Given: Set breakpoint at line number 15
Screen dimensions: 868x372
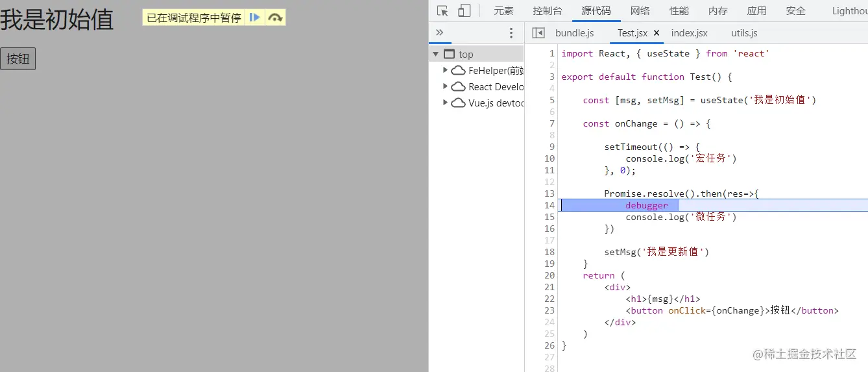Looking at the screenshot, I should click(x=549, y=217).
